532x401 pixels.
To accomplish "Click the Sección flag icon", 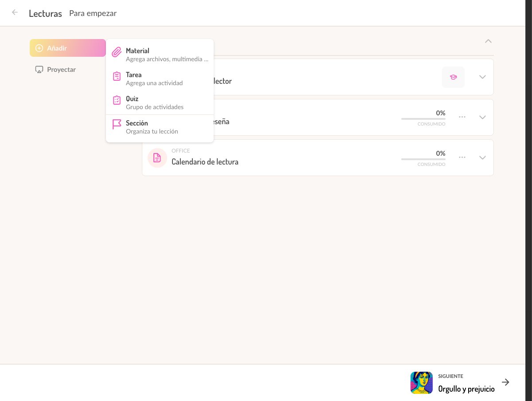I will [x=117, y=124].
